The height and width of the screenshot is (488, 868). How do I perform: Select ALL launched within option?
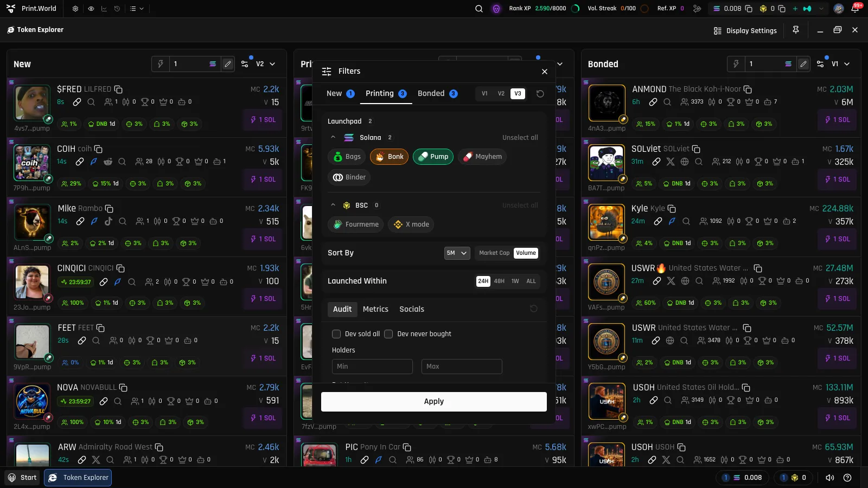coord(531,281)
